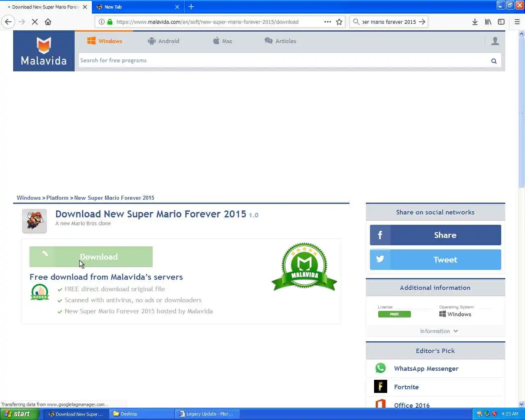Switch to Desktop taskbar window
Viewport: 525px width, 420px height.
coord(142,414)
